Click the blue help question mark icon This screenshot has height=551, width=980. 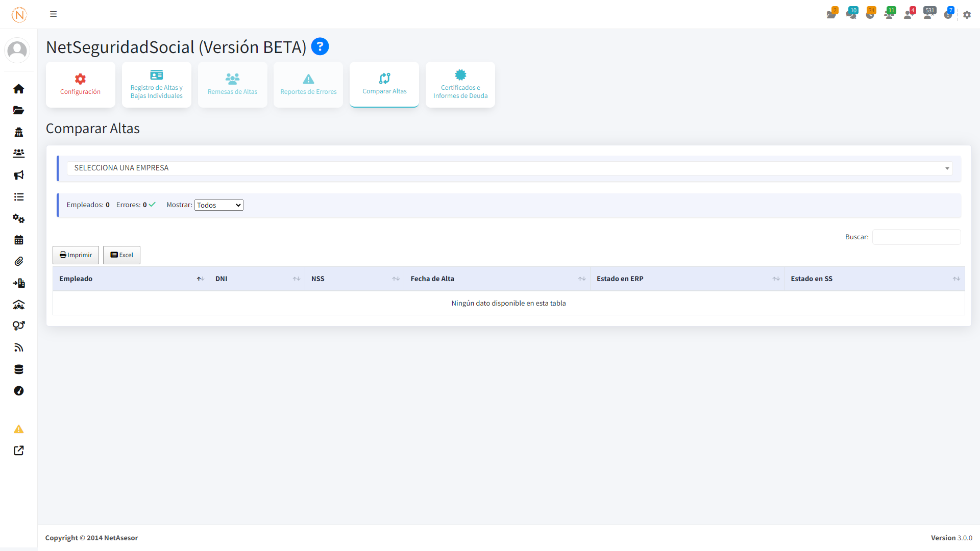coord(320,46)
